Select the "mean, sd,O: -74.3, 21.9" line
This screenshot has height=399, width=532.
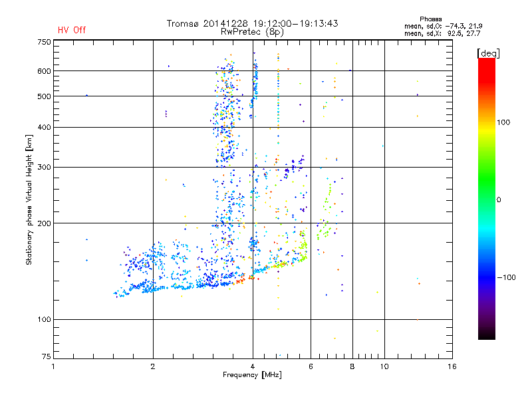pyautogui.click(x=443, y=26)
